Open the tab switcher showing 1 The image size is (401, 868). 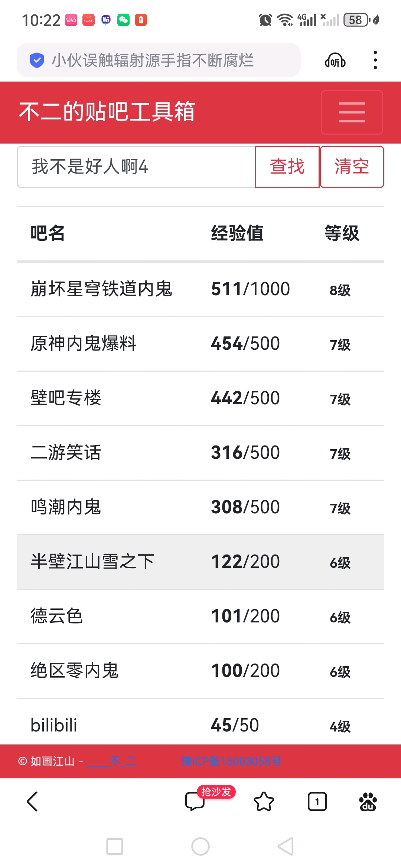[317, 802]
